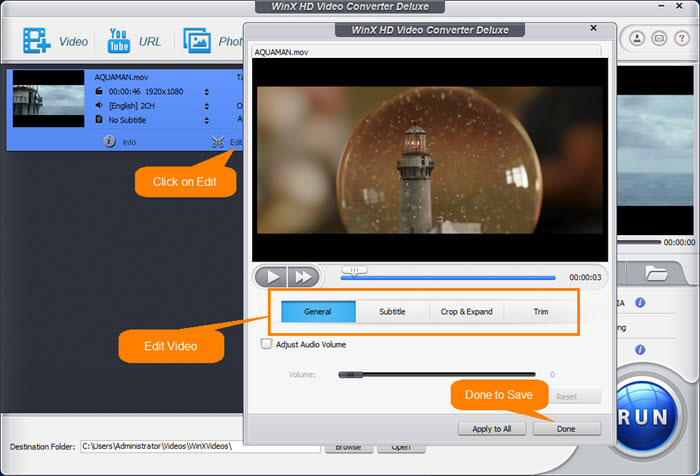Close the edit dialog window
The width and height of the screenshot is (700, 476).
pyautogui.click(x=593, y=28)
